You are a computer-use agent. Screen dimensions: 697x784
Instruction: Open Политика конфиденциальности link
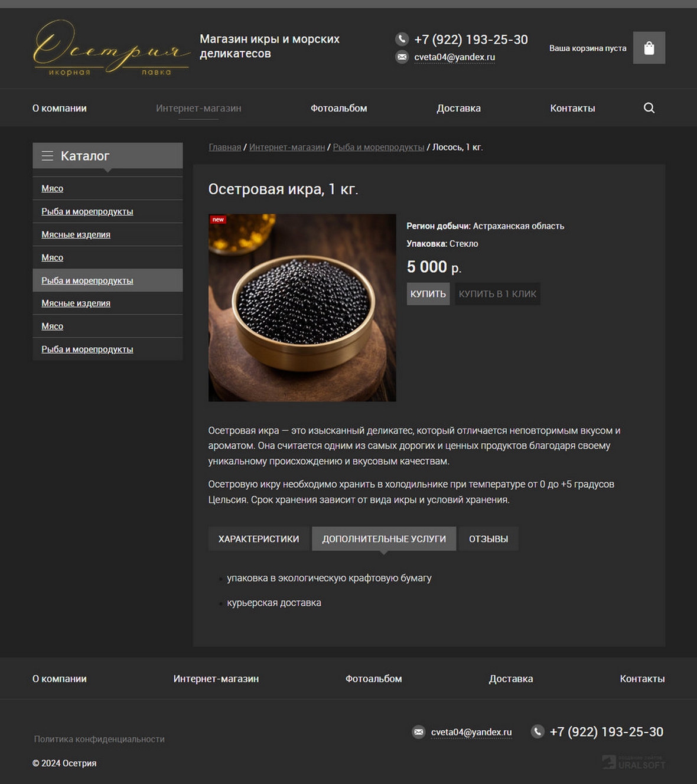pyautogui.click(x=99, y=739)
